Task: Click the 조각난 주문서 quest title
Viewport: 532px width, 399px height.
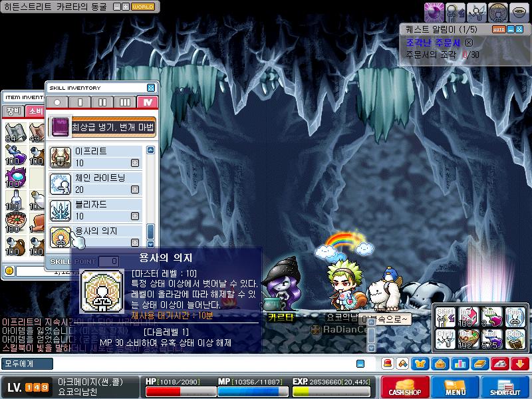Action: click(x=434, y=43)
